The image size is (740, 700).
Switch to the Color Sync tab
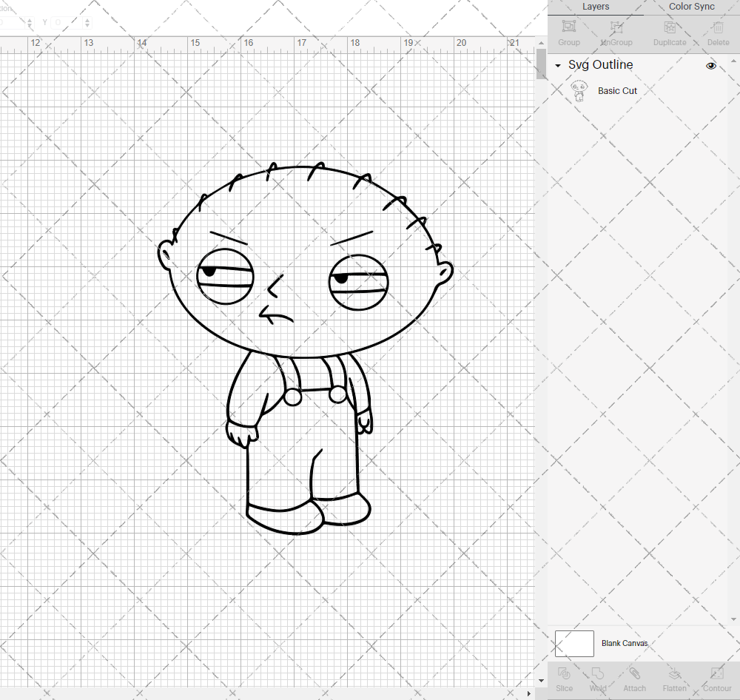coord(691,7)
